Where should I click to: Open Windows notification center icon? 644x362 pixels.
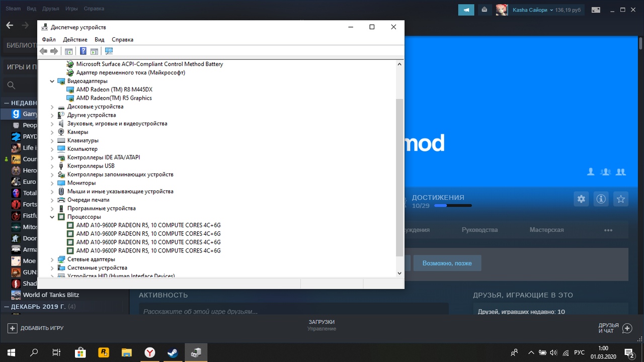pos(629,353)
